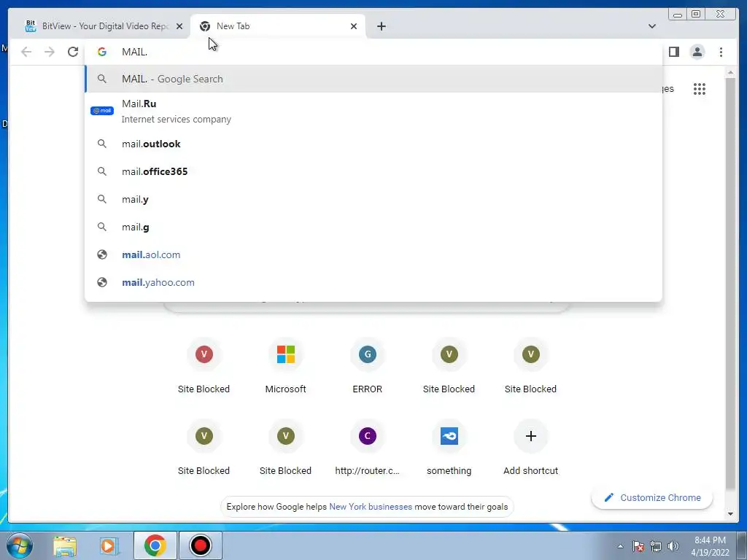
Task: Pick the mail.outlook suggestion
Action: [x=373, y=144]
